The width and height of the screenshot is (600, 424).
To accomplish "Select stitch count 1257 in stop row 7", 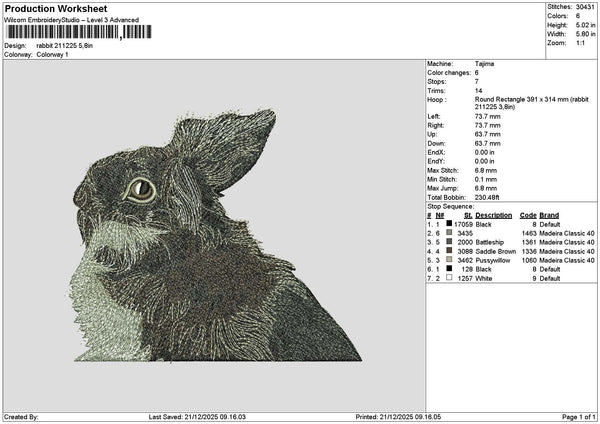I will coord(465,278).
